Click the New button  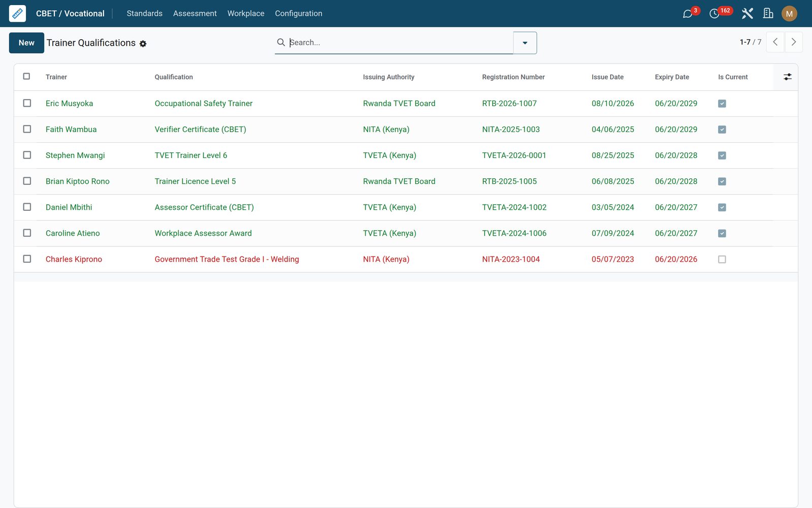26,43
